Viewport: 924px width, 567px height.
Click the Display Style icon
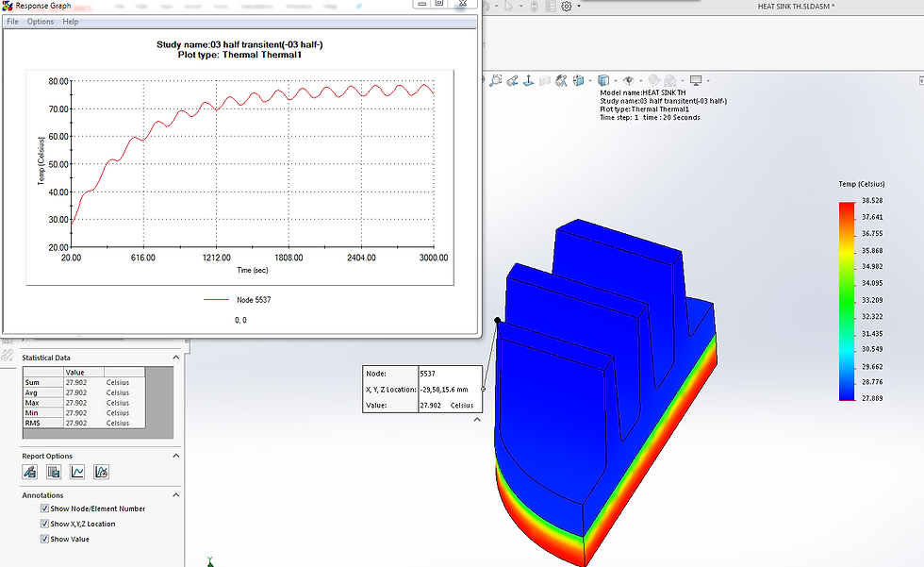[x=603, y=80]
